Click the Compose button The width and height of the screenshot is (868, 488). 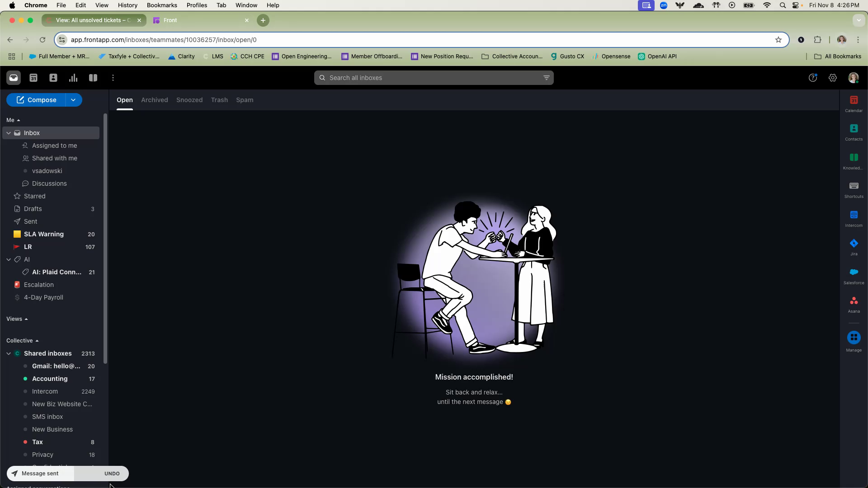[x=36, y=100]
